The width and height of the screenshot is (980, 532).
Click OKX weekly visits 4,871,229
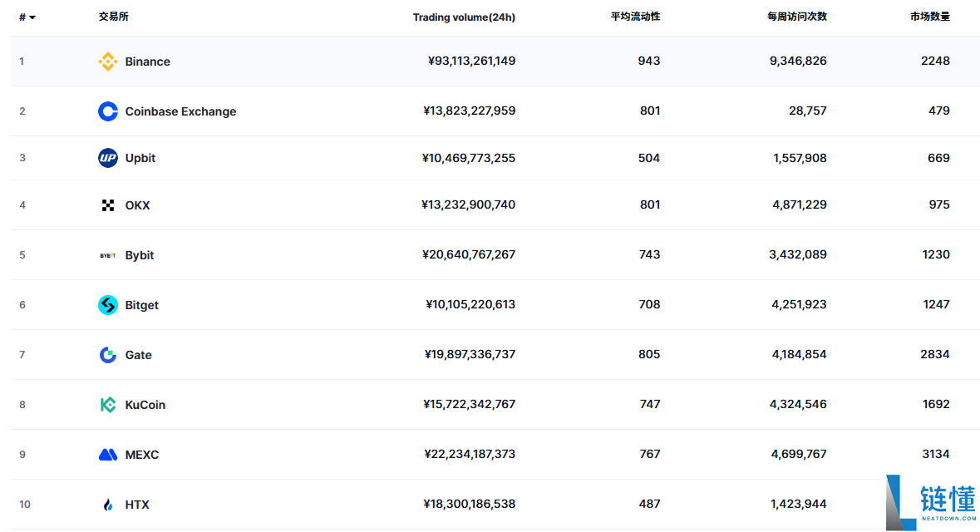(800, 204)
